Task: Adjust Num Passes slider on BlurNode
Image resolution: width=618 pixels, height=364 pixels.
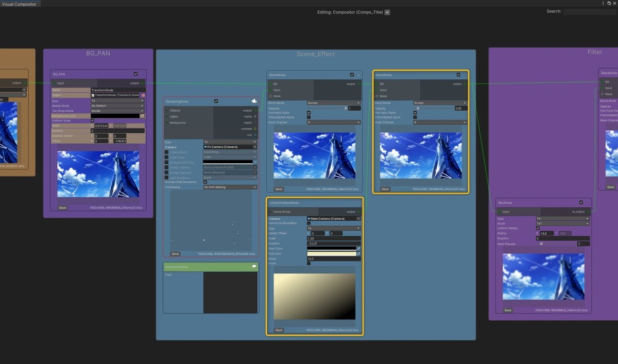Action: (556, 244)
